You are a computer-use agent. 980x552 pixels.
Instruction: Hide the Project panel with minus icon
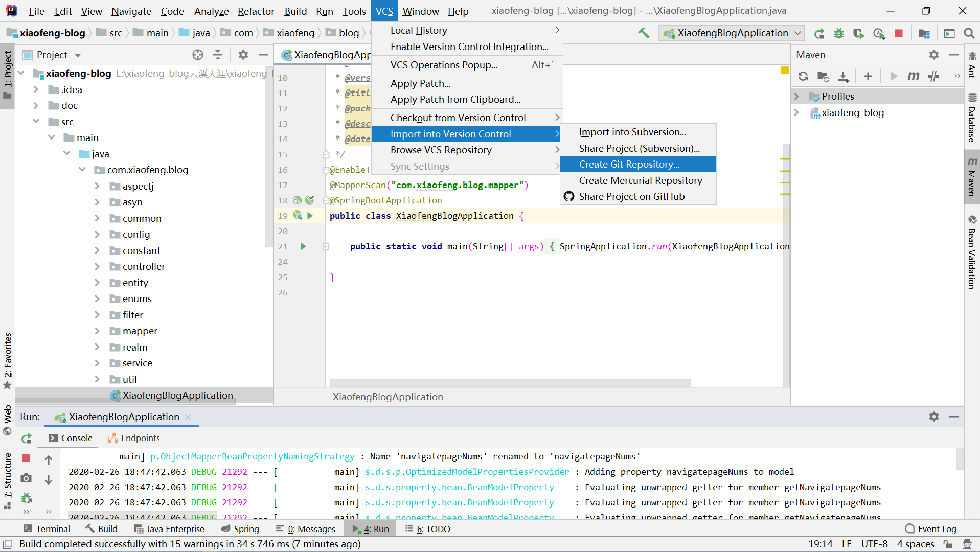click(x=263, y=55)
